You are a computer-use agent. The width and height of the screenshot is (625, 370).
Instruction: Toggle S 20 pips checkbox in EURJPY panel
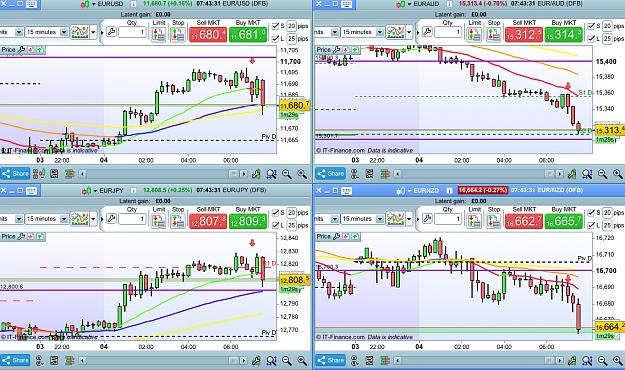click(275, 213)
